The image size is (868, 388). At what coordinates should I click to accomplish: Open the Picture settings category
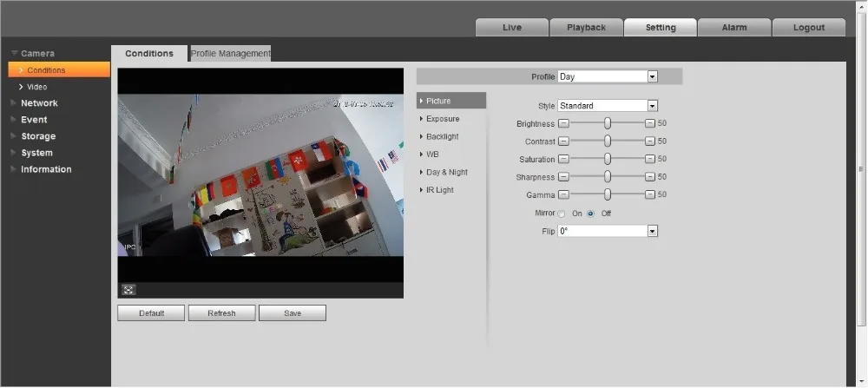click(451, 101)
